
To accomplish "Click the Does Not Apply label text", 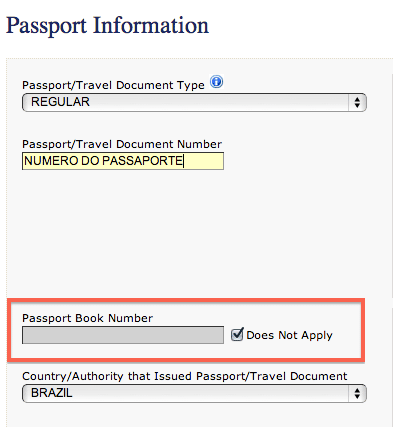I will 289,335.
